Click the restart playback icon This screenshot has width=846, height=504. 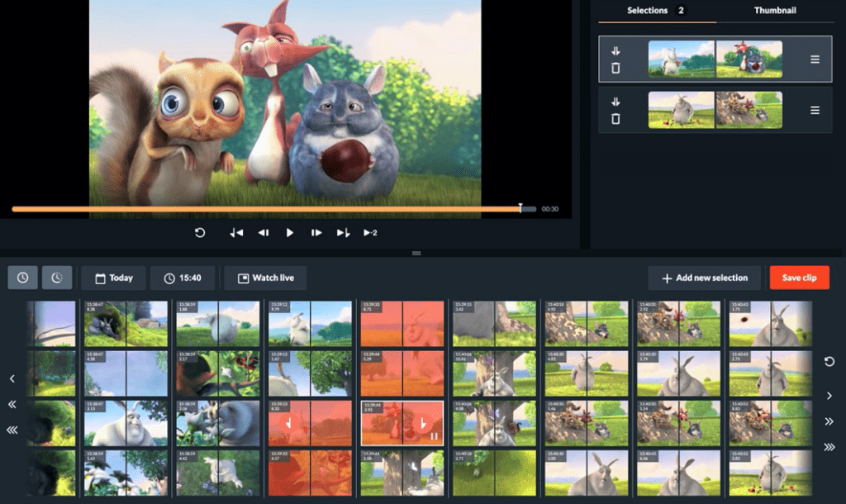point(199,233)
